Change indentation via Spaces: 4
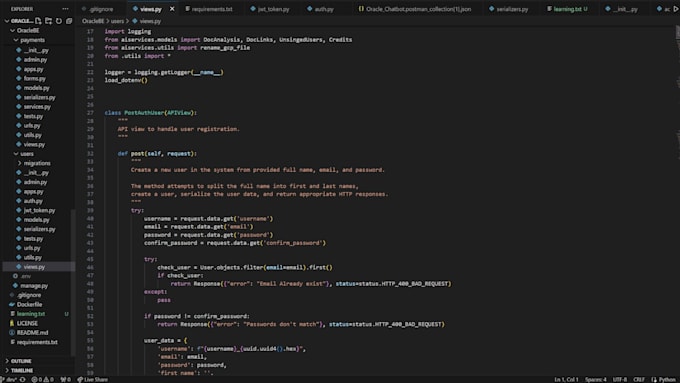680x383 pixels. [x=595, y=380]
